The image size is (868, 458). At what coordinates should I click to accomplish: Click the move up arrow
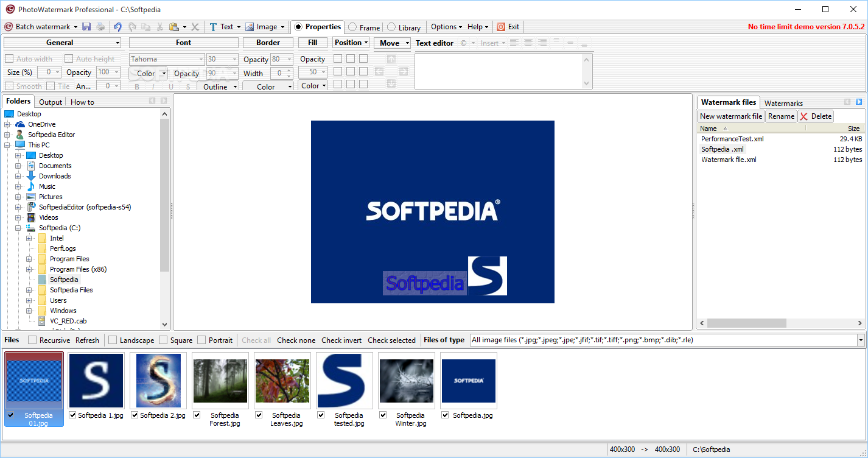(x=391, y=59)
